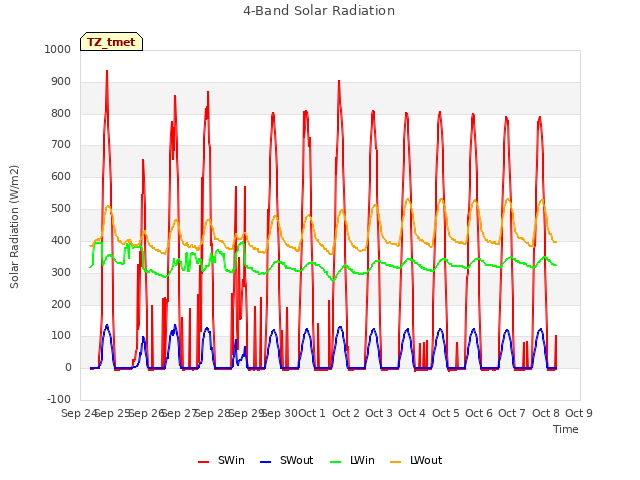Click the Oct 6 x-axis tick label
This screenshot has width=640, height=480.
tap(479, 413)
